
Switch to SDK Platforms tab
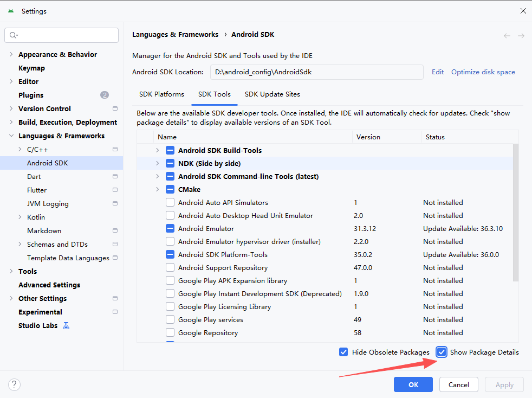161,94
